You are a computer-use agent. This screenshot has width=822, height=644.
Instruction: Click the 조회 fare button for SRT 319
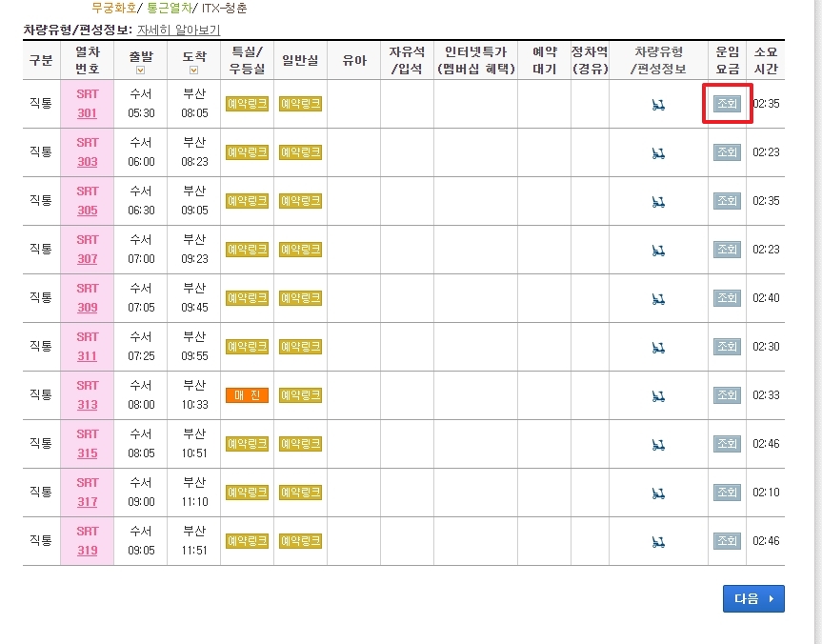(727, 541)
